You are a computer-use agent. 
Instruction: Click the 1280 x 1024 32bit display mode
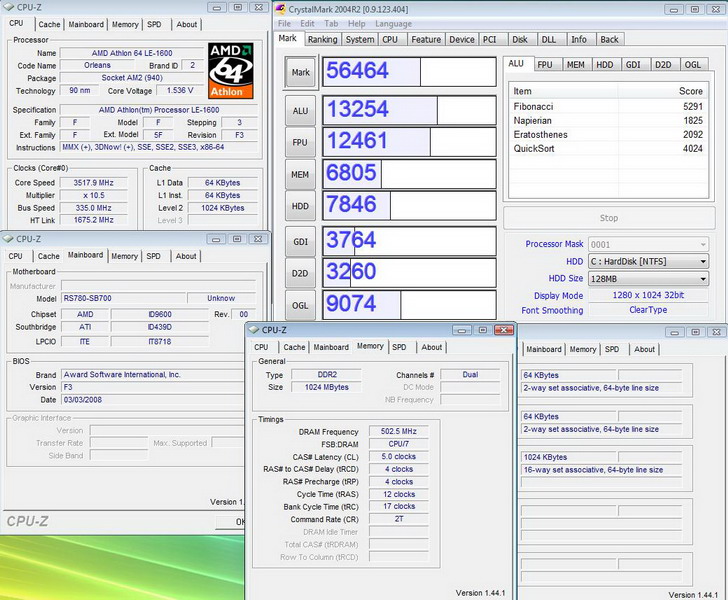click(648, 295)
